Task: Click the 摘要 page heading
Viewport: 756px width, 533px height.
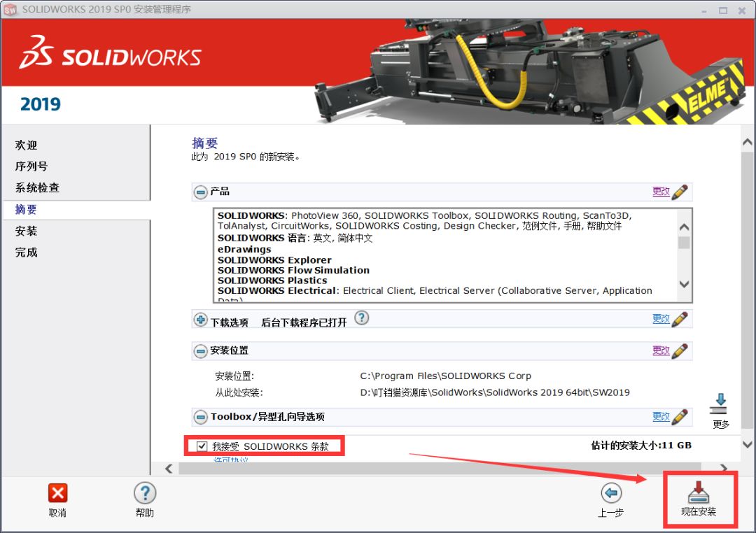Action: 205,143
